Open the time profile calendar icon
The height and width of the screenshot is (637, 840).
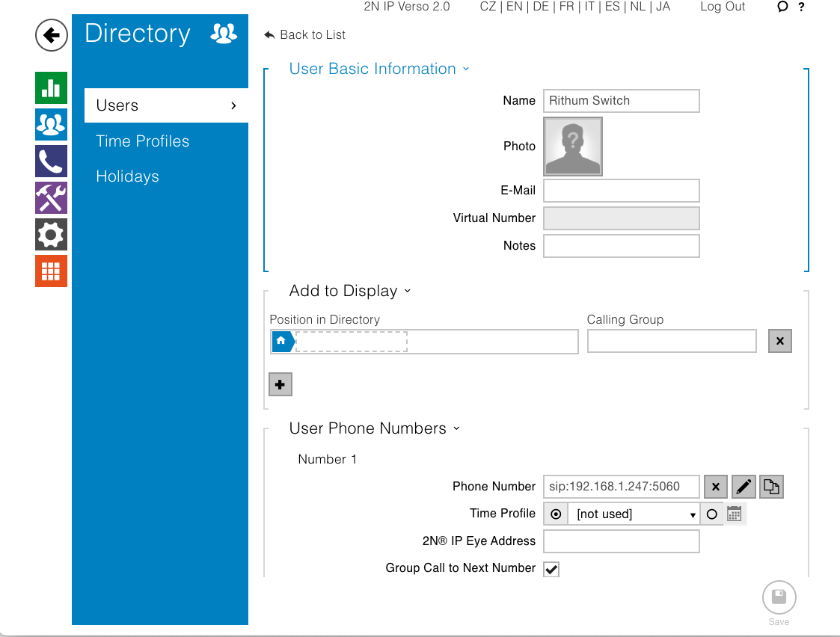click(735, 514)
